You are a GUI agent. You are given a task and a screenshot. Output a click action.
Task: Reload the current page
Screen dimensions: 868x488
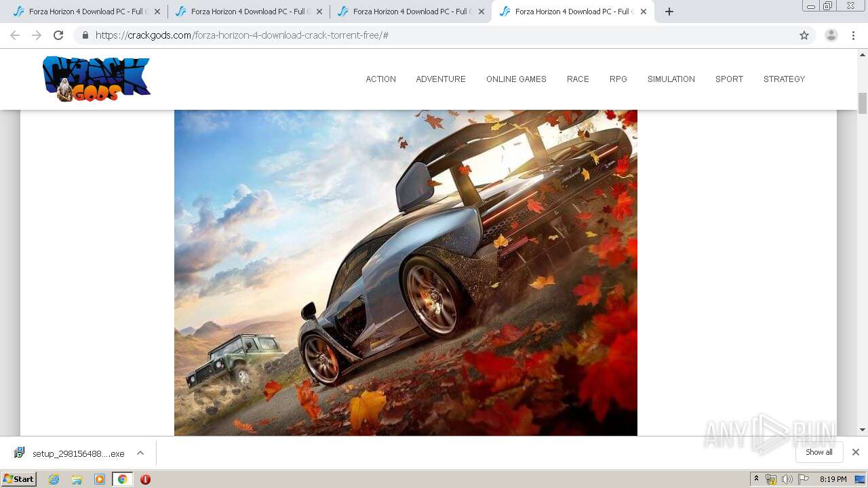(x=58, y=35)
